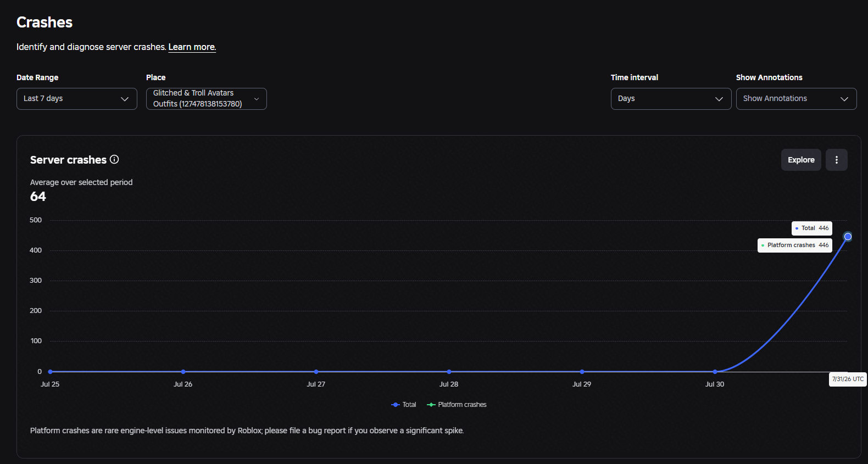Toggle the Platform crashes legend series
This screenshot has width=868, height=464.
coord(457,405)
